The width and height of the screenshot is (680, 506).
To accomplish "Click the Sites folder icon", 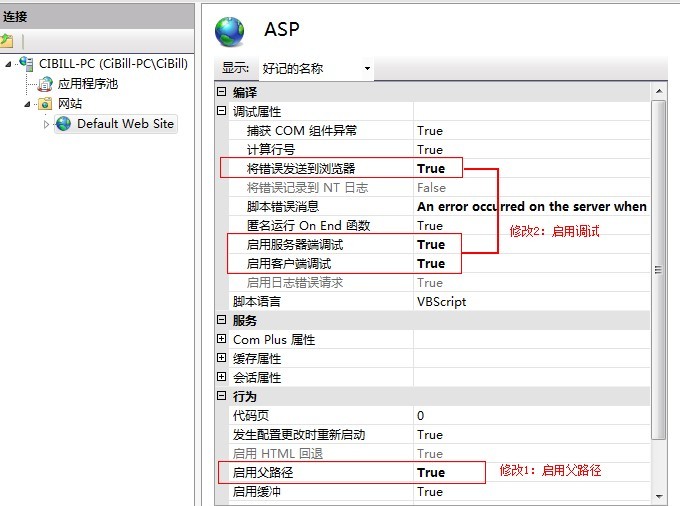I will (45, 104).
